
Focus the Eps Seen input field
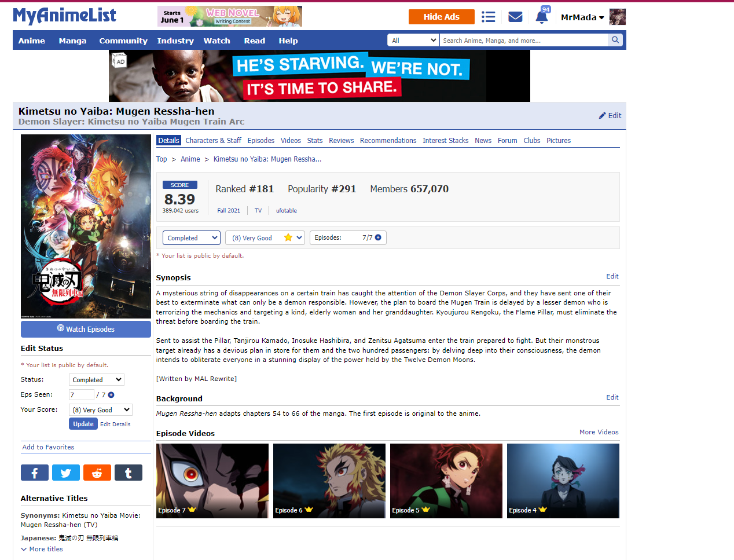[x=82, y=395]
